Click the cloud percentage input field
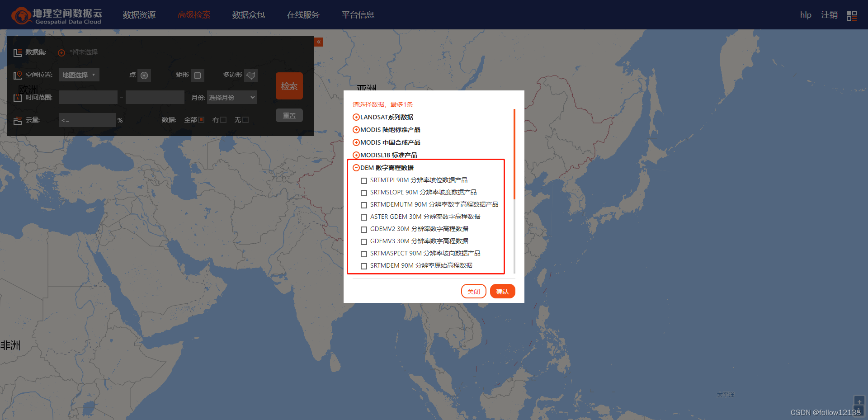Image resolution: width=868 pixels, height=420 pixels. (x=87, y=119)
